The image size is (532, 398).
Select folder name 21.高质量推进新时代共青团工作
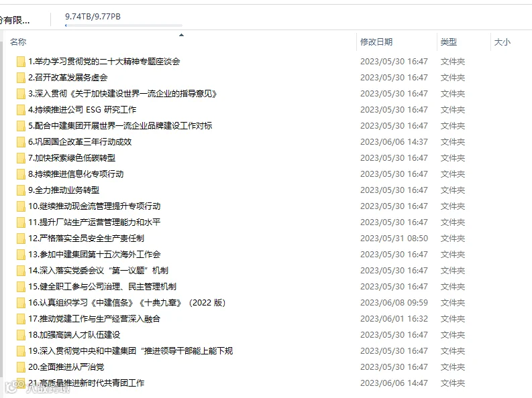click(86, 383)
